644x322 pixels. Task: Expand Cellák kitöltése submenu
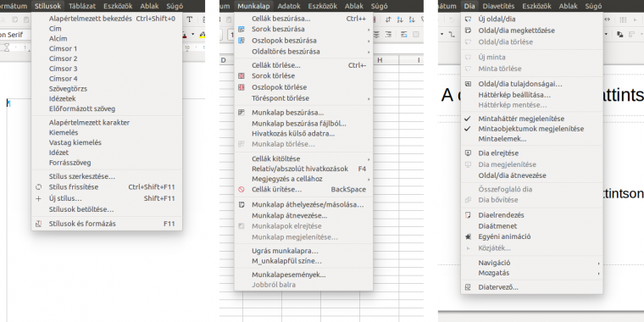pos(369,159)
